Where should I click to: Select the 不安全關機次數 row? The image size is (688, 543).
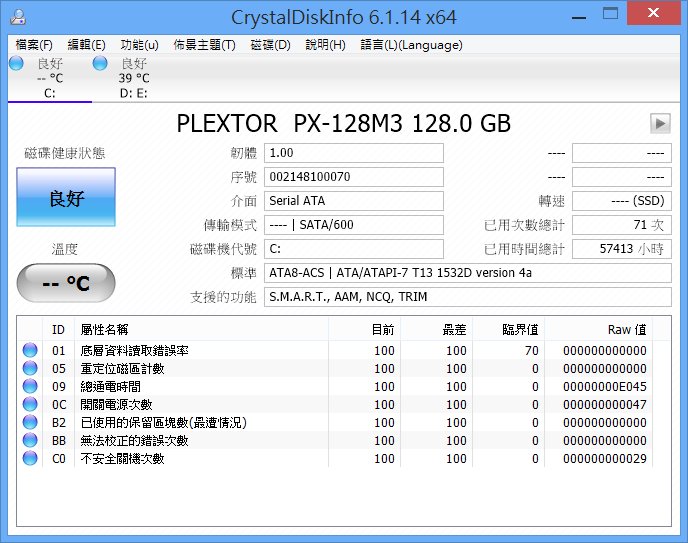coord(335,458)
